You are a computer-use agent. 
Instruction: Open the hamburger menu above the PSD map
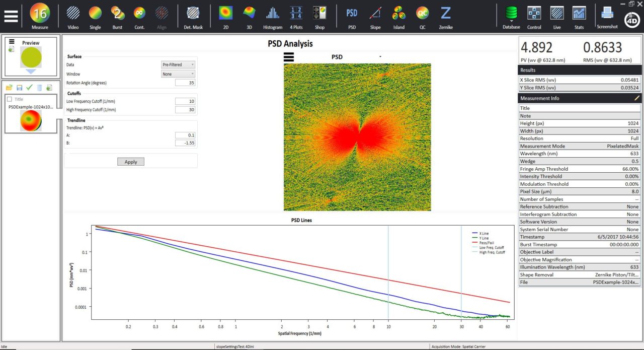click(288, 57)
